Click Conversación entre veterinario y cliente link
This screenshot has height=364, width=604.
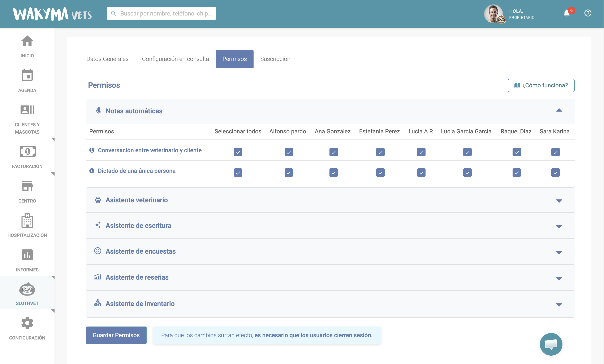(x=150, y=150)
